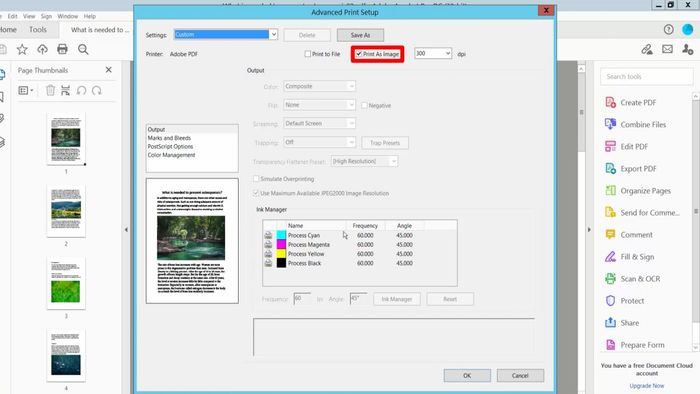Click the Combine Files tool icon
The image size is (700, 394).
pos(610,124)
